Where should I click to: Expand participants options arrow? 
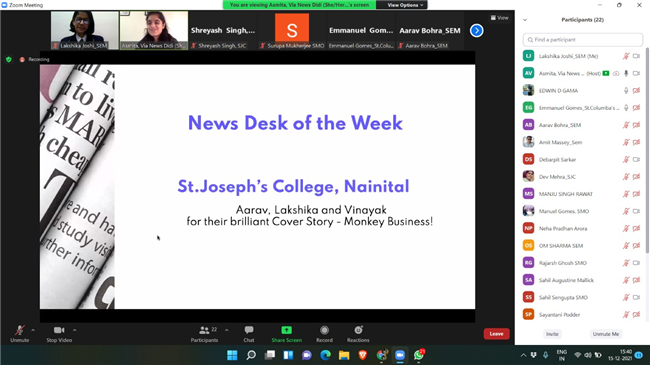click(x=226, y=330)
